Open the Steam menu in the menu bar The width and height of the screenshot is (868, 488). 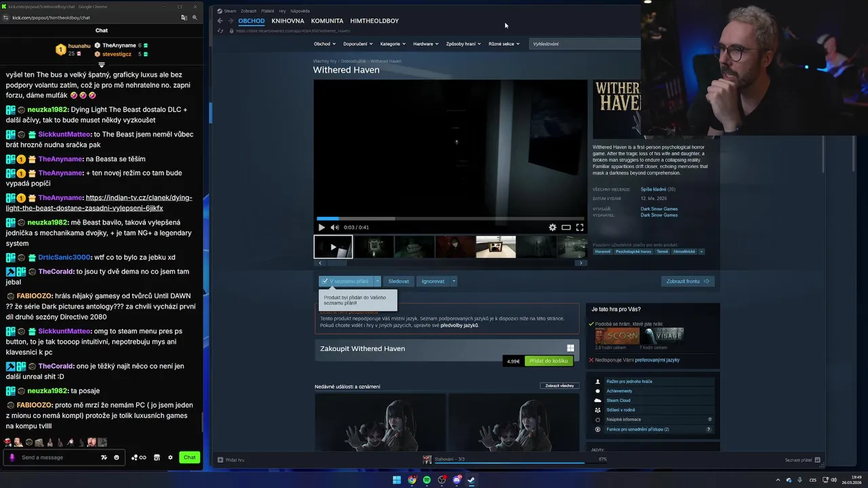click(x=227, y=11)
